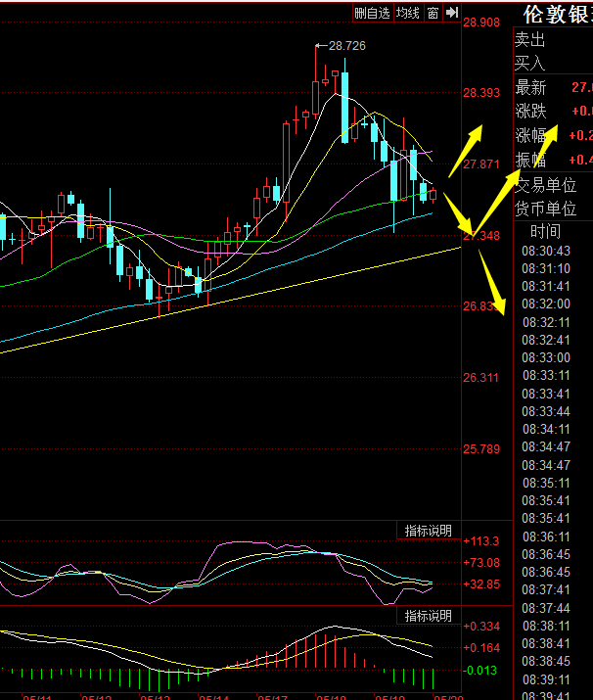Select the 买入 row in quote panel
The image size is (593, 700).
(553, 63)
